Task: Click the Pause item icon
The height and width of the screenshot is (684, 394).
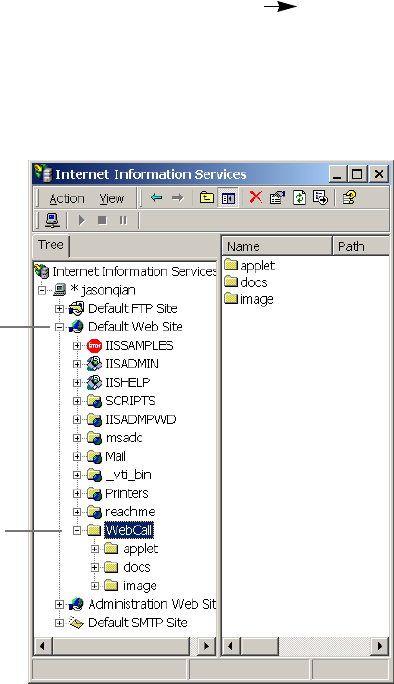Action: pyautogui.click(x=123, y=220)
